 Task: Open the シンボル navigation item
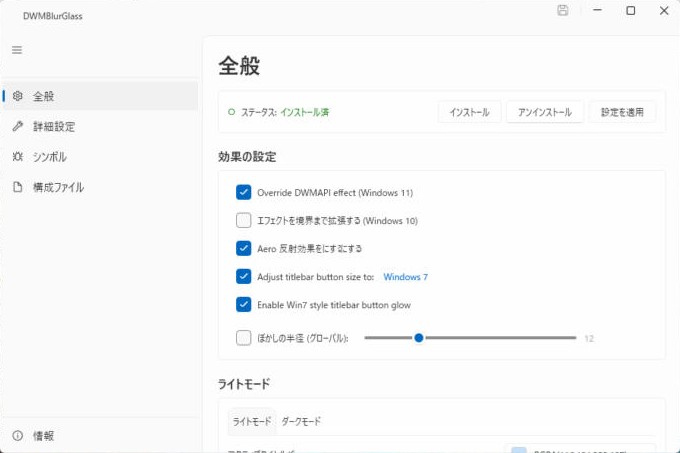101,156
